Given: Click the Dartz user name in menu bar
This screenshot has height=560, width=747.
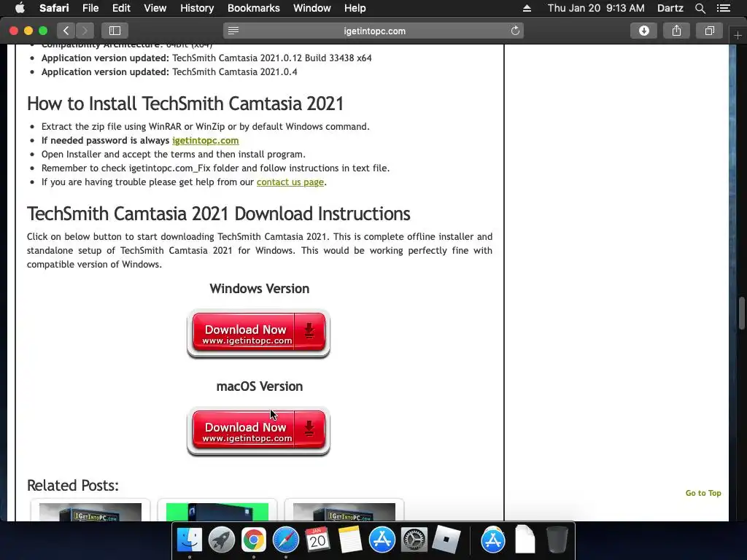Looking at the screenshot, I should (x=670, y=8).
